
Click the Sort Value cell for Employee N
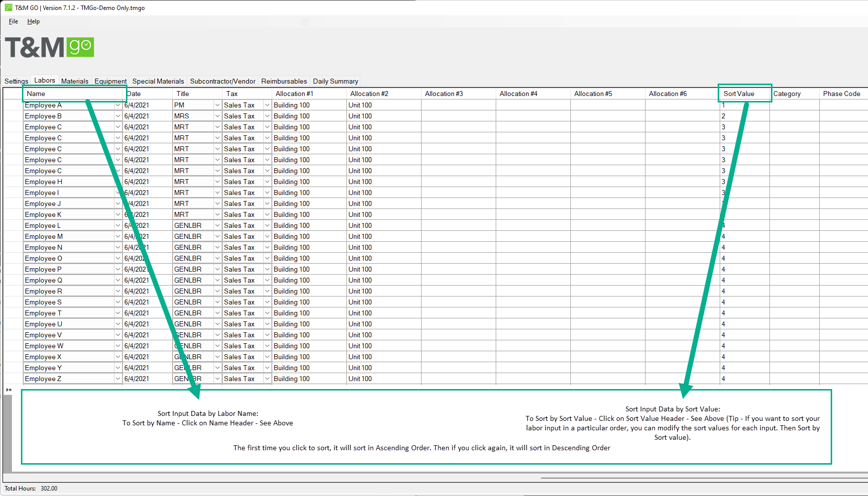[x=745, y=247]
